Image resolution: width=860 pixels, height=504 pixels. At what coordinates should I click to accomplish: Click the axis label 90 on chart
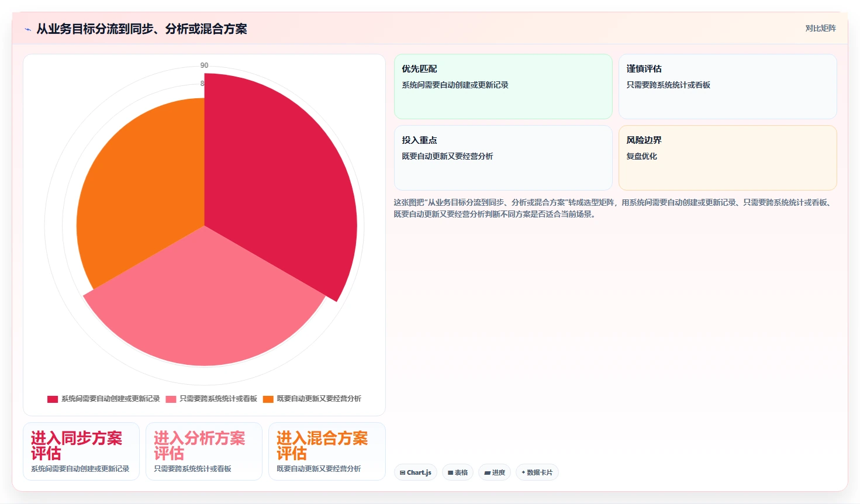[204, 65]
